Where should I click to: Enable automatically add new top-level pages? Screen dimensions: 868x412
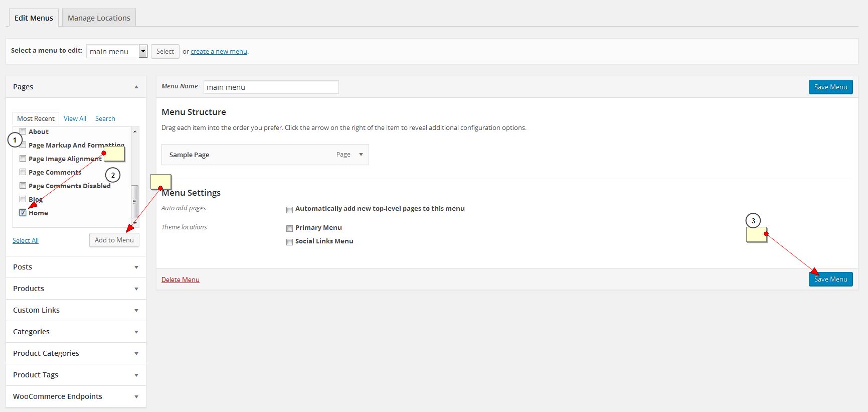tap(289, 210)
